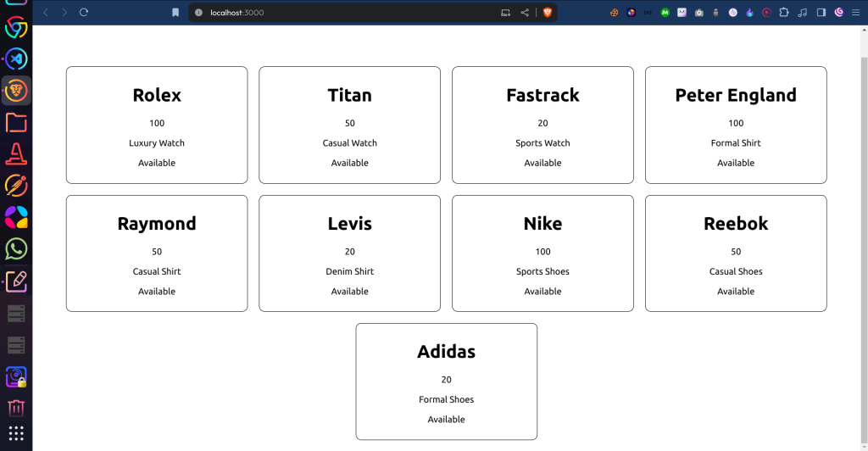Open the Trash from the dock
The height and width of the screenshot is (451, 868).
click(x=16, y=409)
